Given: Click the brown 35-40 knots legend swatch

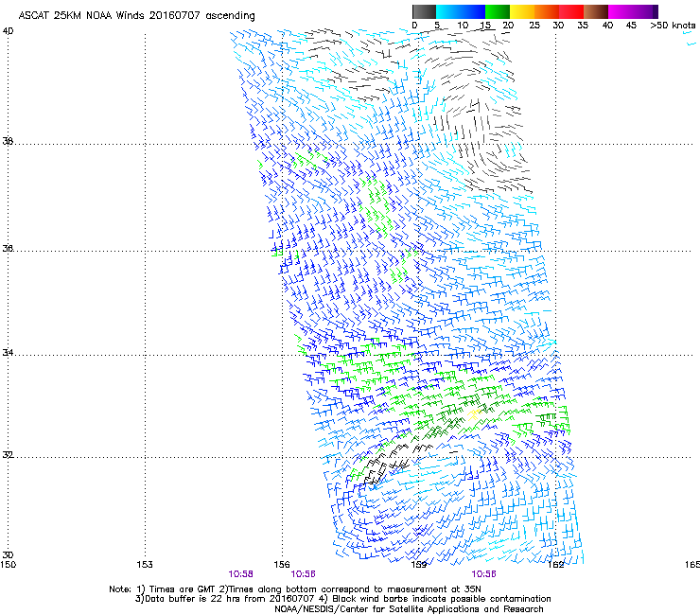Looking at the screenshot, I should tap(596, 11).
